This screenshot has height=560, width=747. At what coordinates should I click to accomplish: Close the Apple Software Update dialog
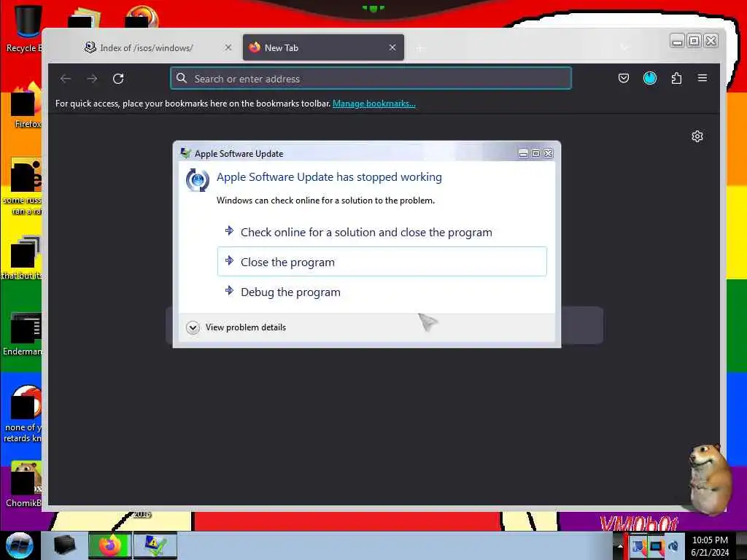click(x=549, y=153)
